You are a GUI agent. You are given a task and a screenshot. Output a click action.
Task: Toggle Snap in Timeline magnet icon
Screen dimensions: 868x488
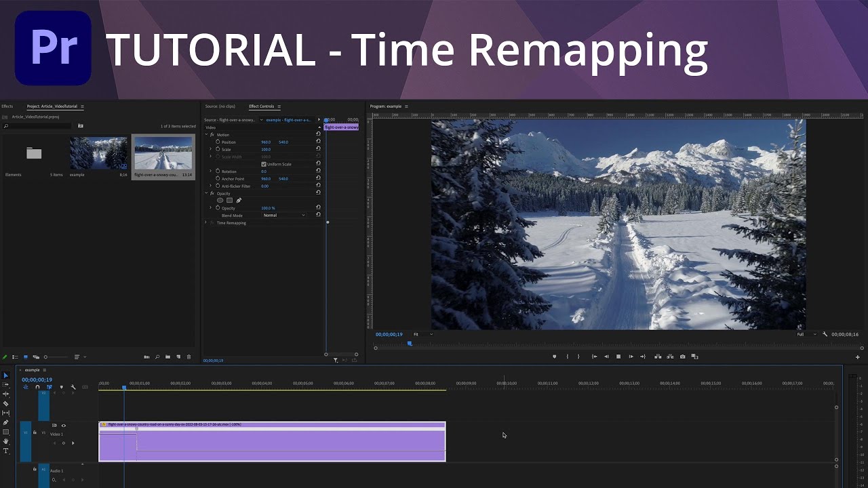coord(37,387)
